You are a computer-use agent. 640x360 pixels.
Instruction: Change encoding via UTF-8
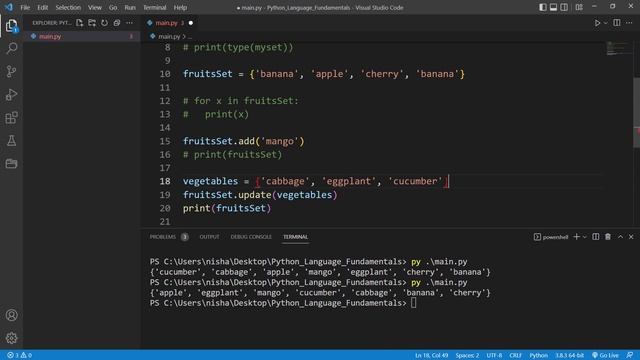(494, 355)
